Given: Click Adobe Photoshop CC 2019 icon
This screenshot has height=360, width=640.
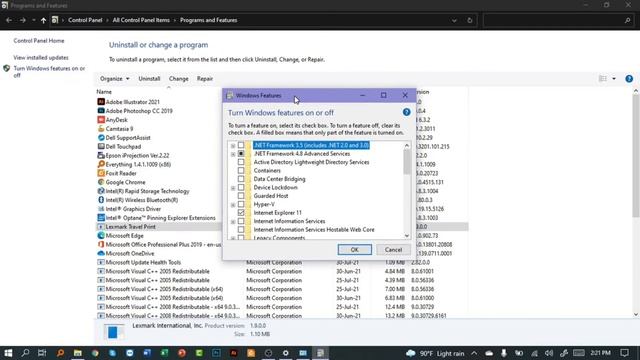Looking at the screenshot, I should point(101,111).
